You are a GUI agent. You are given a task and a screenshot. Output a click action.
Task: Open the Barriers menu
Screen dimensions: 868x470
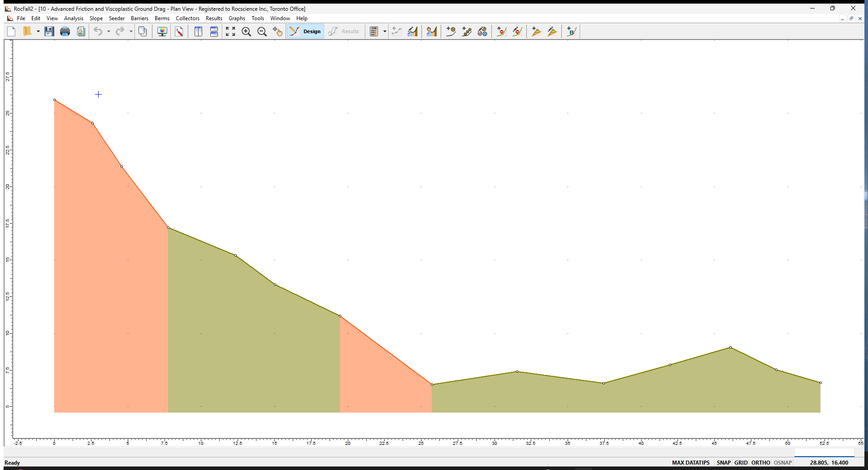139,18
